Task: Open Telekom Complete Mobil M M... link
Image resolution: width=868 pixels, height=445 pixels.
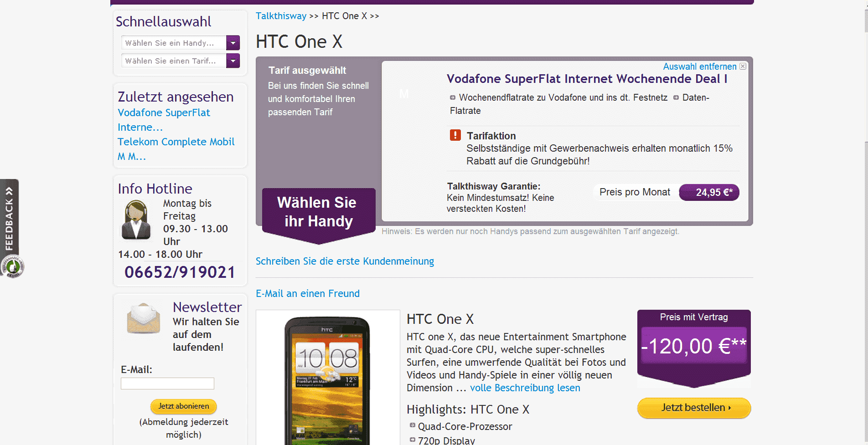Action: [x=176, y=149]
